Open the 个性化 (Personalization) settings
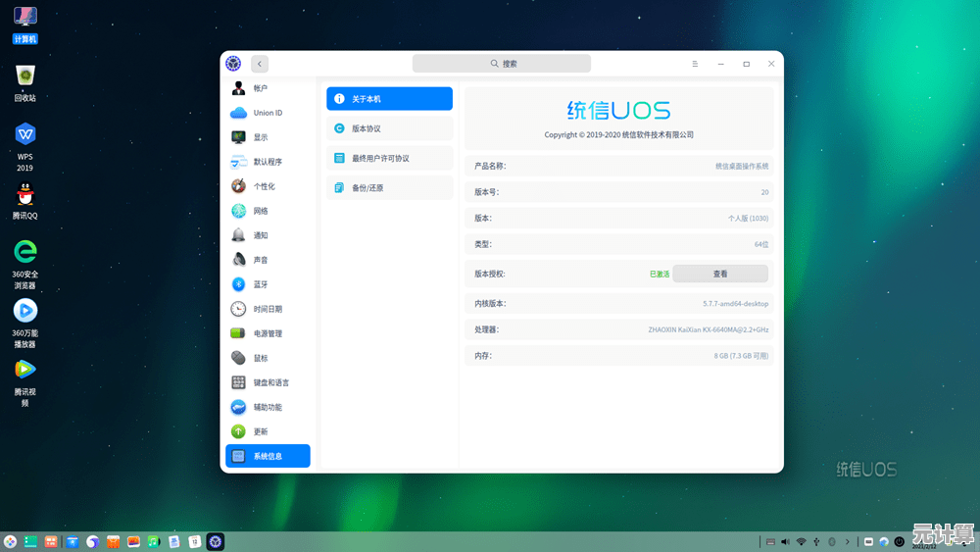 (268, 186)
